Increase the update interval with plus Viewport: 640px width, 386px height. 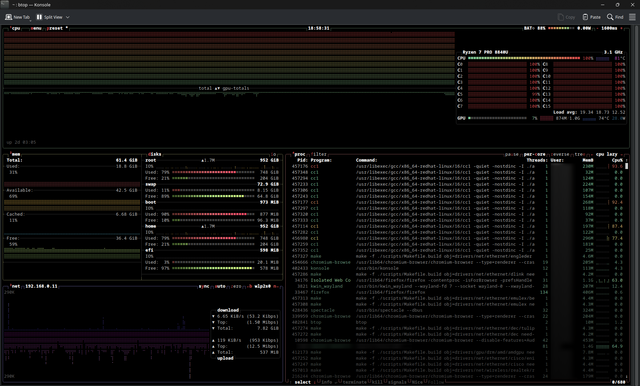[622, 28]
